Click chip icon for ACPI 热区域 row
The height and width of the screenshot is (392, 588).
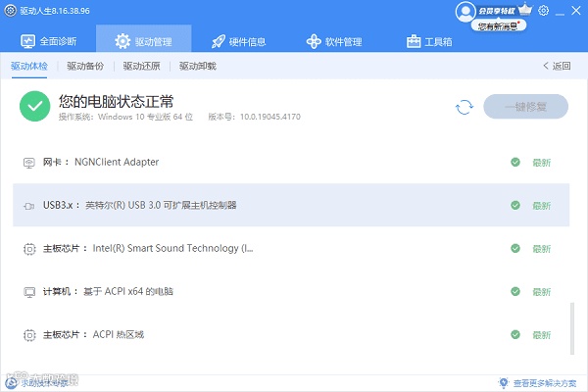(29, 335)
